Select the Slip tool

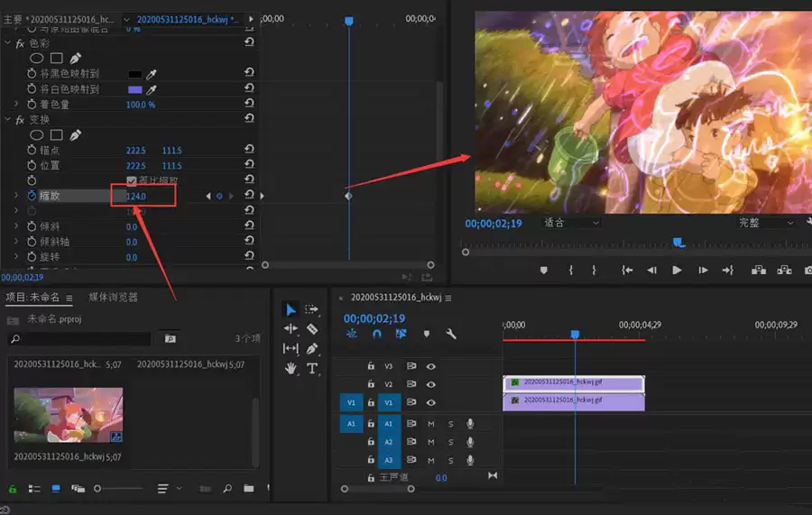click(x=291, y=348)
